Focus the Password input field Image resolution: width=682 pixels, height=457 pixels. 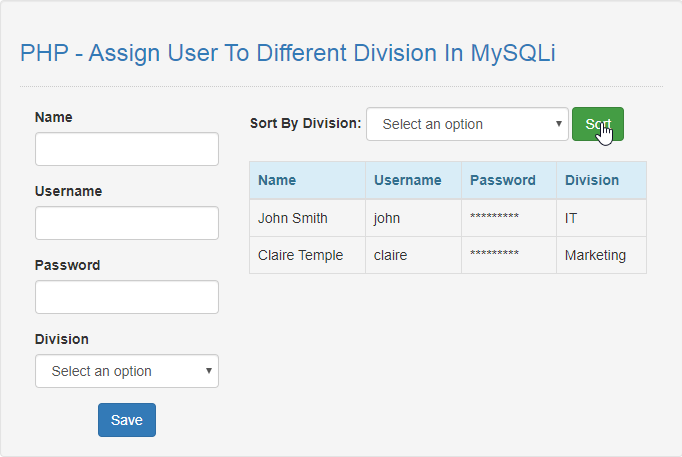(127, 297)
